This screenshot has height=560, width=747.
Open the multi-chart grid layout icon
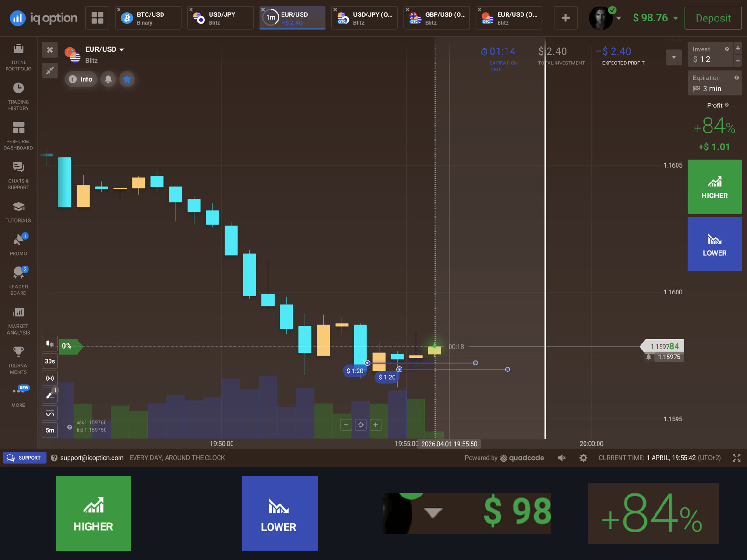97,18
